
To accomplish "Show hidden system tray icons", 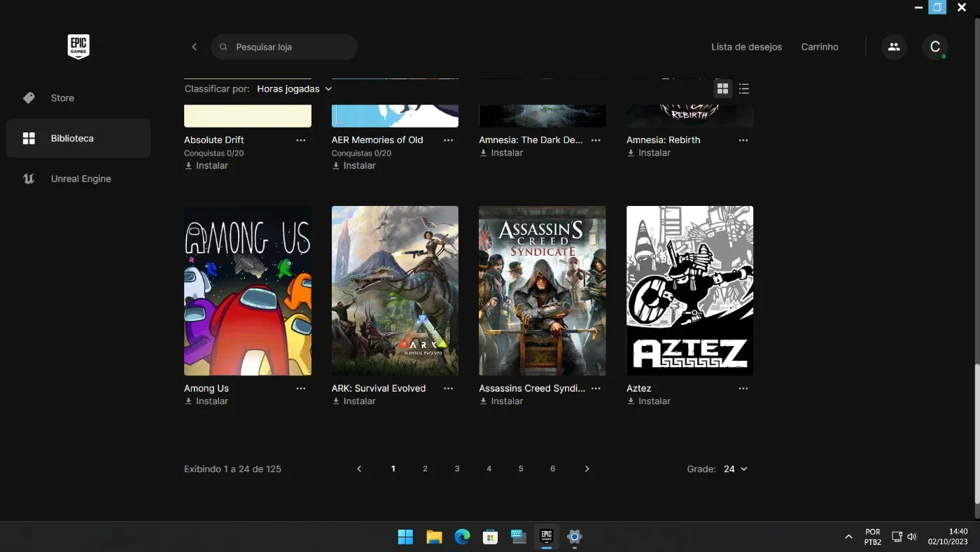I will tap(848, 537).
